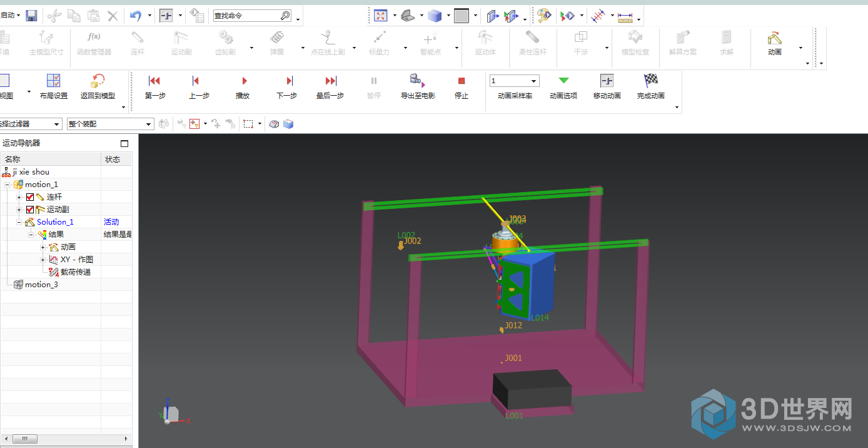
Task: Collapse the motion_1 tree node
Action: point(7,185)
